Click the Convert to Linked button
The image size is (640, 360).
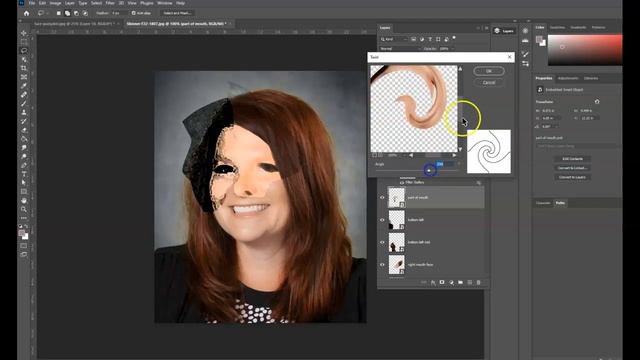[x=573, y=168]
